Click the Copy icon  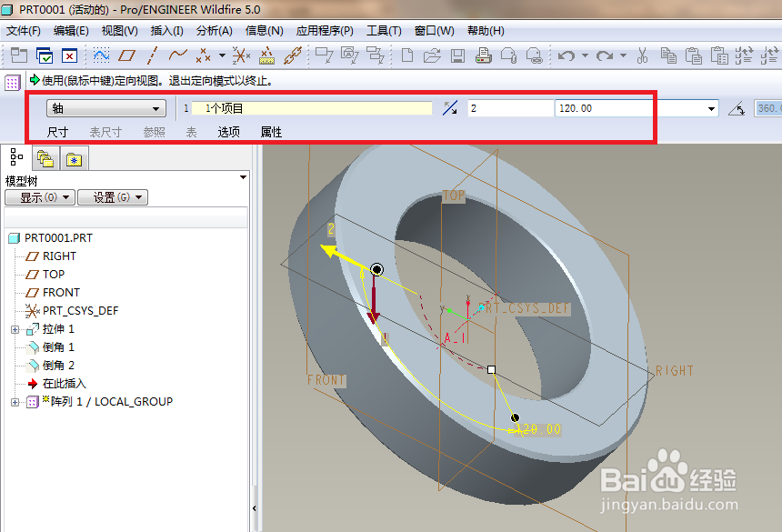(x=668, y=55)
